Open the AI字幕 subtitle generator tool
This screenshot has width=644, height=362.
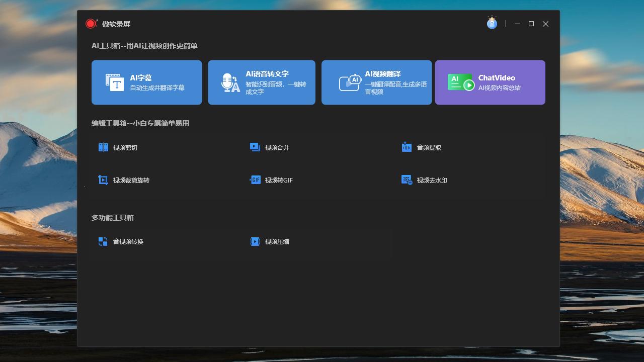tap(146, 82)
